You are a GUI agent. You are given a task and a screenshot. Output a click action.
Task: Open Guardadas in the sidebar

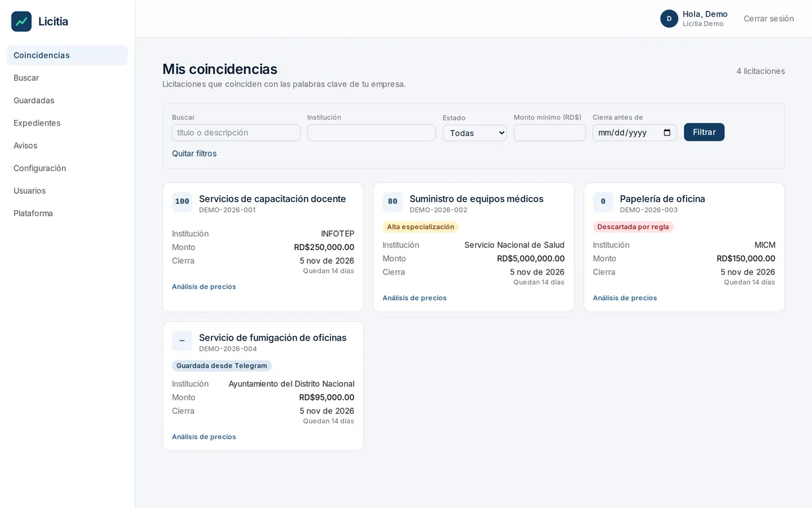pyautogui.click(x=67, y=100)
